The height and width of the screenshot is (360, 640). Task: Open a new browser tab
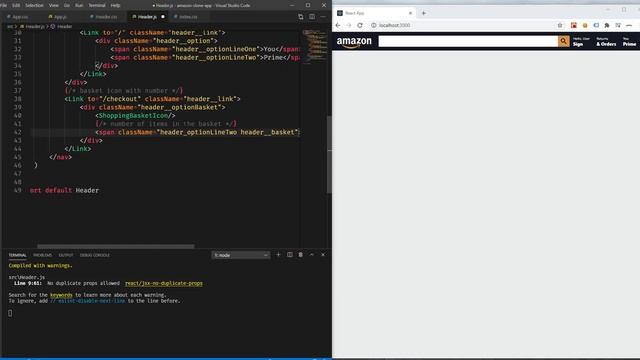424,13
